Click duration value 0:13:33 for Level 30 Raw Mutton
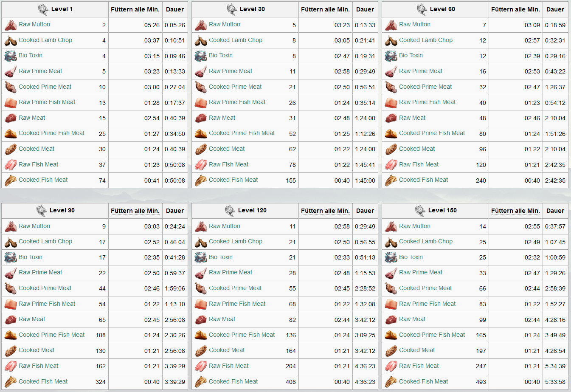 coord(365,25)
